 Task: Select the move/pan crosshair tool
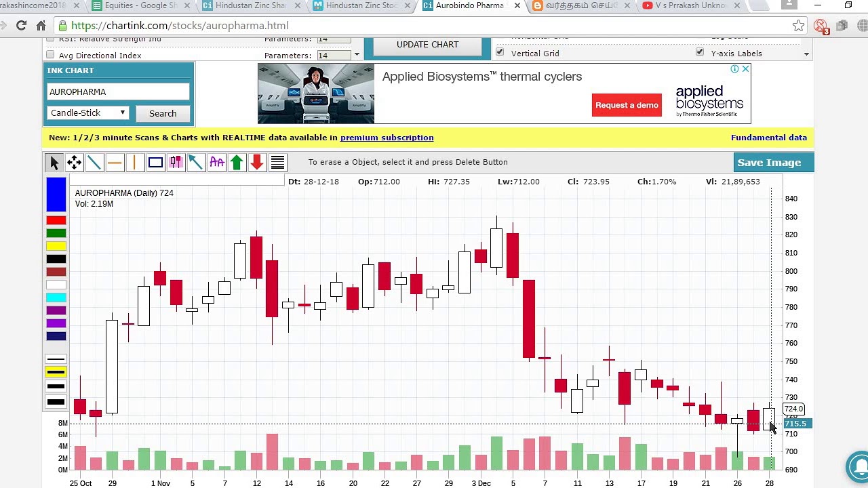click(75, 163)
